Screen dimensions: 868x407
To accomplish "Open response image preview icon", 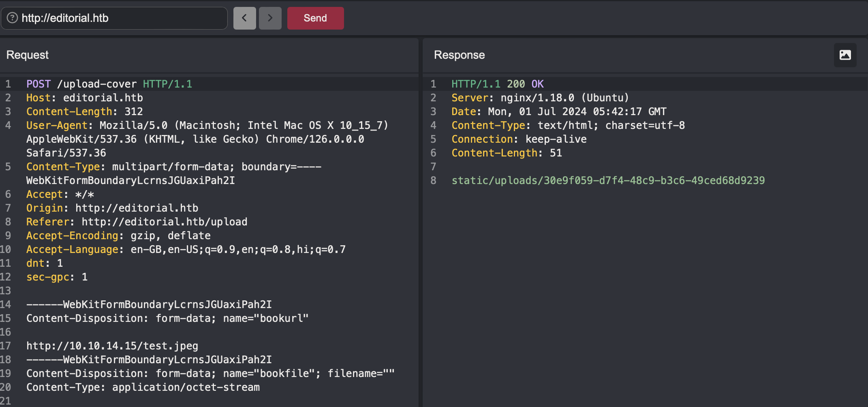I will (845, 55).
